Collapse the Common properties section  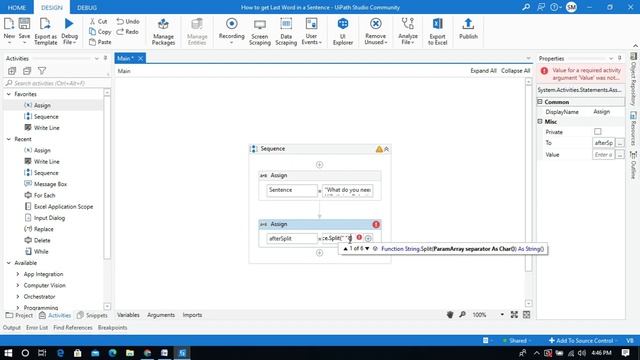(x=540, y=102)
